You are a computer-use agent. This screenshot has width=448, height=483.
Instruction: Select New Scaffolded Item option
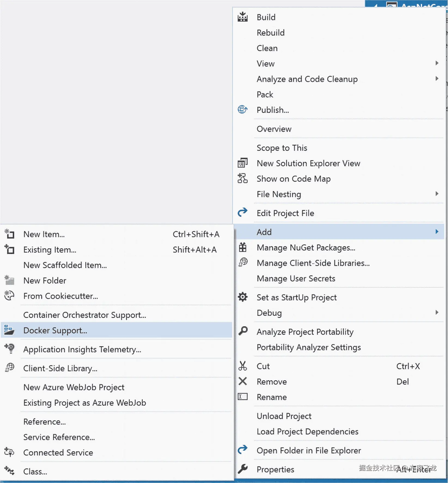pyautogui.click(x=65, y=265)
